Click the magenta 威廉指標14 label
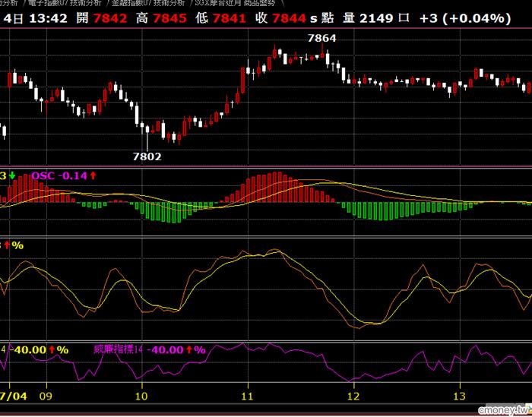Viewport: 532px width, 417px height. coord(118,349)
